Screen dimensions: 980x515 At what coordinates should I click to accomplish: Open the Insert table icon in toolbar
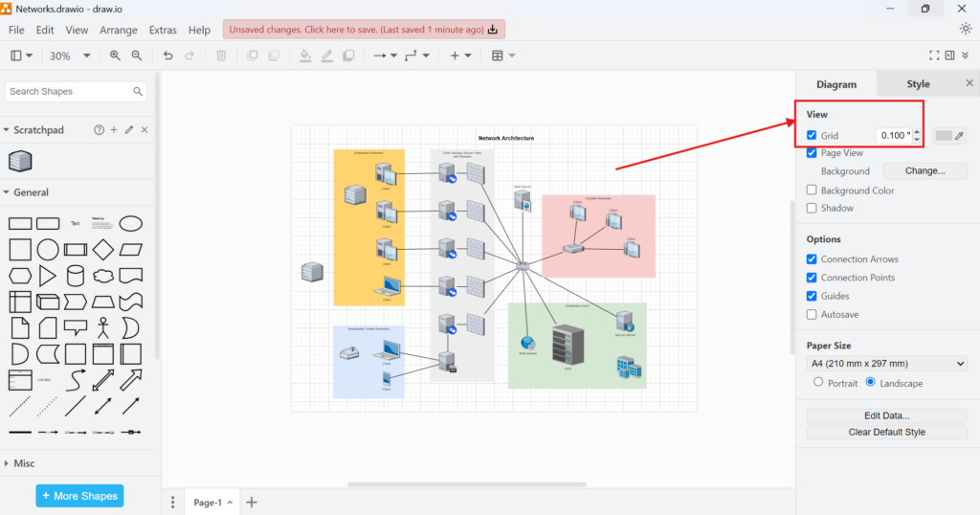tap(498, 56)
